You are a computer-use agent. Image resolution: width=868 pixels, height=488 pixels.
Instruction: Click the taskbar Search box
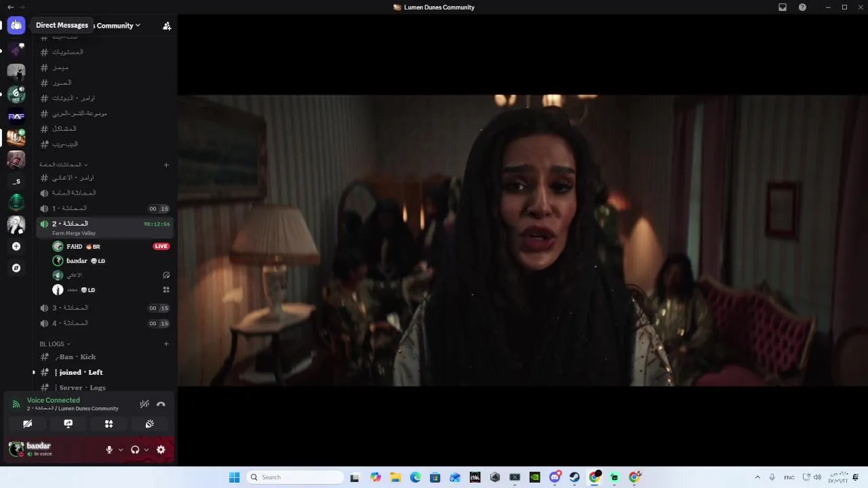tap(295, 477)
